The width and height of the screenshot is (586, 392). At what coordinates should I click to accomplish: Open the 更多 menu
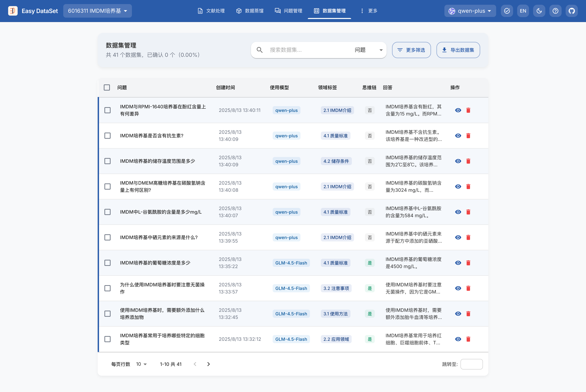[369, 11]
